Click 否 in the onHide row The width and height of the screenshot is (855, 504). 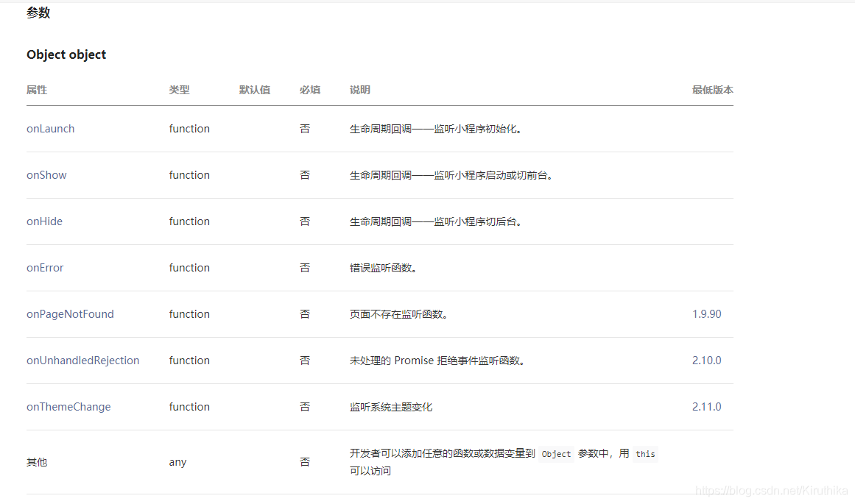pyautogui.click(x=305, y=221)
